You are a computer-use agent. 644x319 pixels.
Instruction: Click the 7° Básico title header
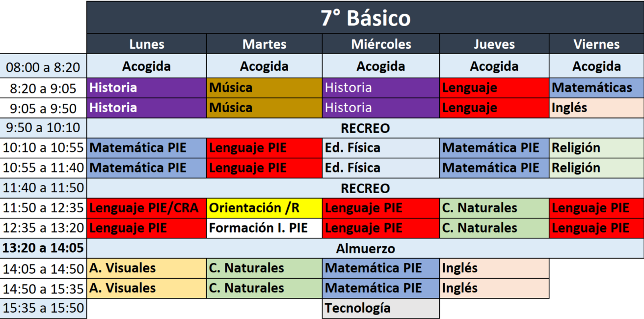click(365, 18)
